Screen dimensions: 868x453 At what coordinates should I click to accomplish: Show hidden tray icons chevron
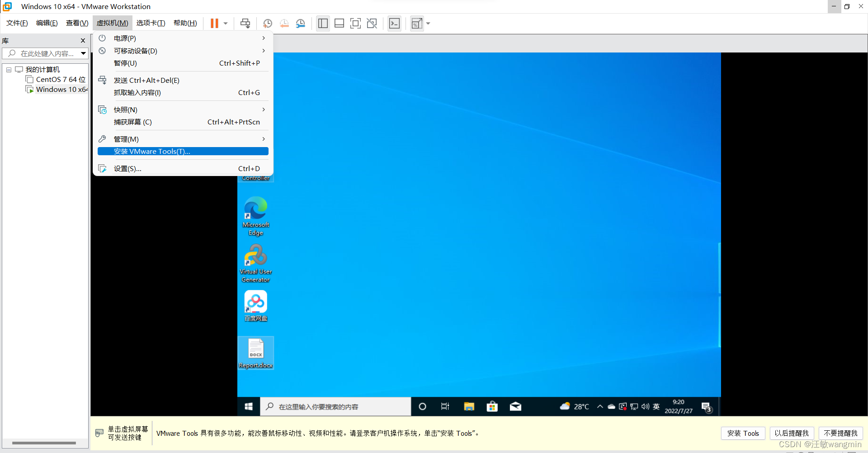[600, 406]
